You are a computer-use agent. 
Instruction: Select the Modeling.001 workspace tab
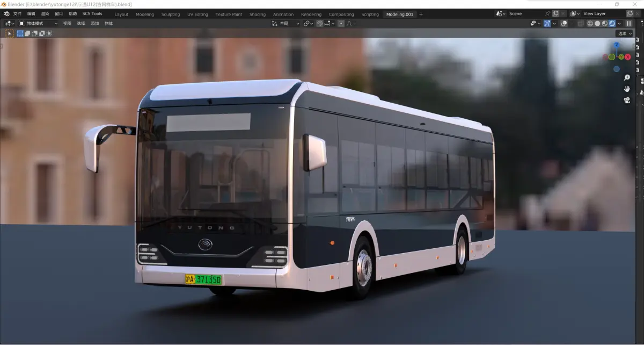[400, 15]
